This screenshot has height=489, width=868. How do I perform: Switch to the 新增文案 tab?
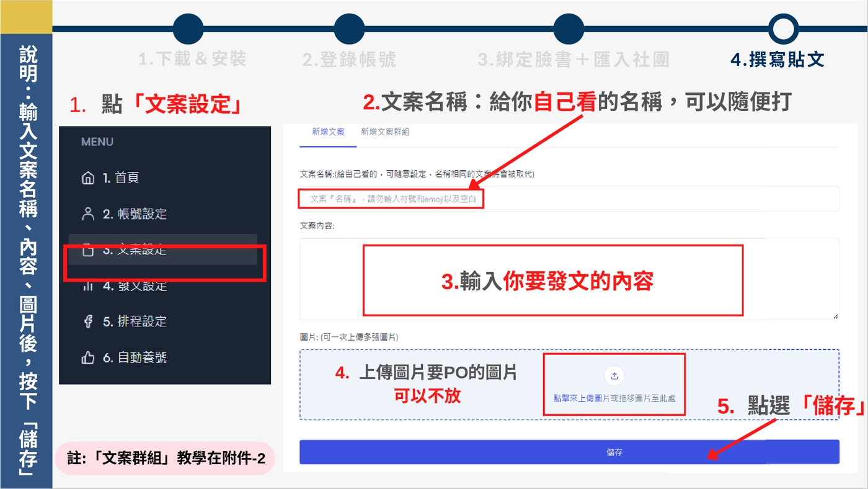coord(328,132)
